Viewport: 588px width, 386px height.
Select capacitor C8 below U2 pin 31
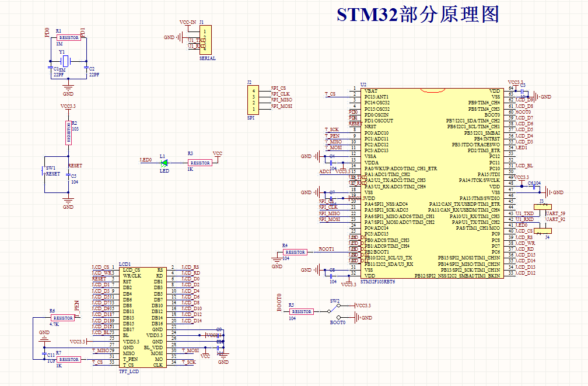tap(332, 276)
